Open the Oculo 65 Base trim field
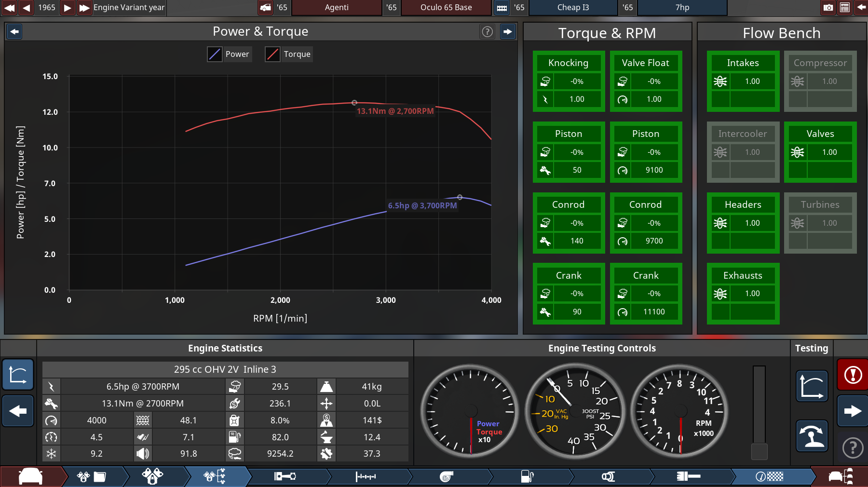 click(x=446, y=7)
